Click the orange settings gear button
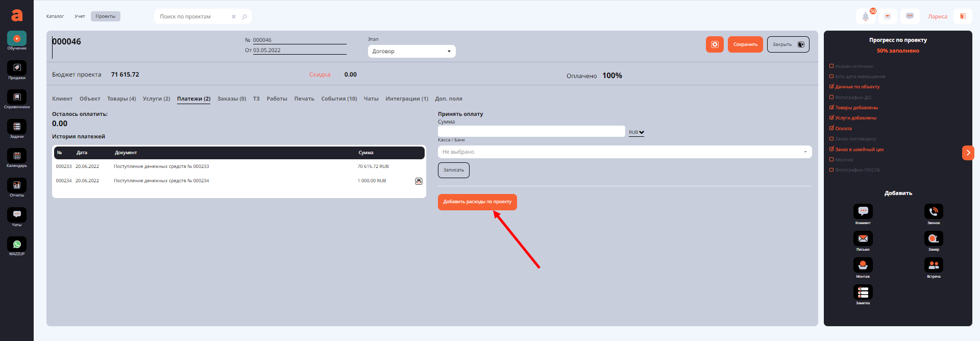 click(715, 44)
